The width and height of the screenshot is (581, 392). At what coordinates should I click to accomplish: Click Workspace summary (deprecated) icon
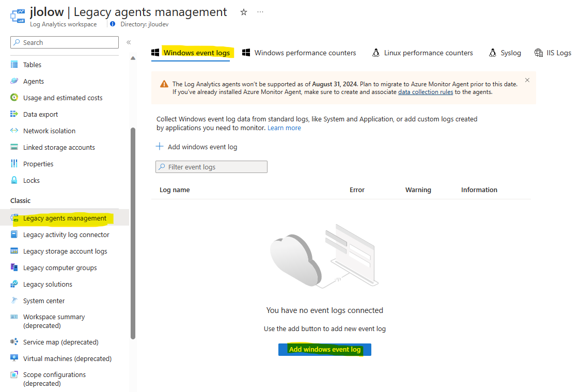(x=14, y=317)
